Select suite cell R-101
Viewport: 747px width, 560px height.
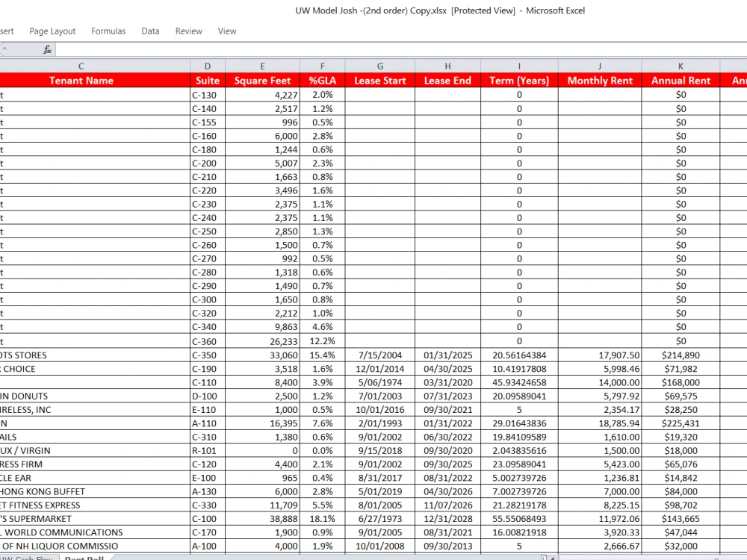pyautogui.click(x=207, y=450)
